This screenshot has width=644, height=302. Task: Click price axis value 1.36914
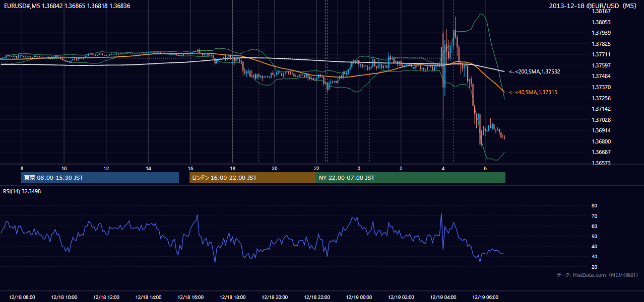pyautogui.click(x=601, y=130)
